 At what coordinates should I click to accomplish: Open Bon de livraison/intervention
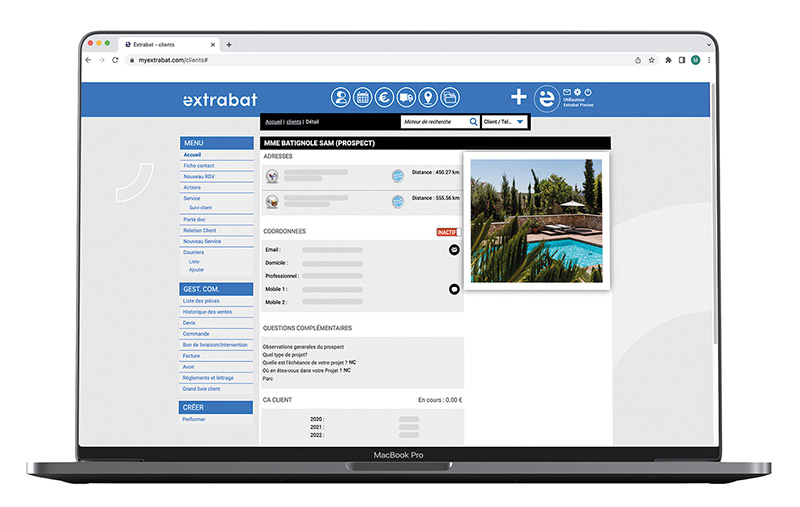pyautogui.click(x=215, y=345)
